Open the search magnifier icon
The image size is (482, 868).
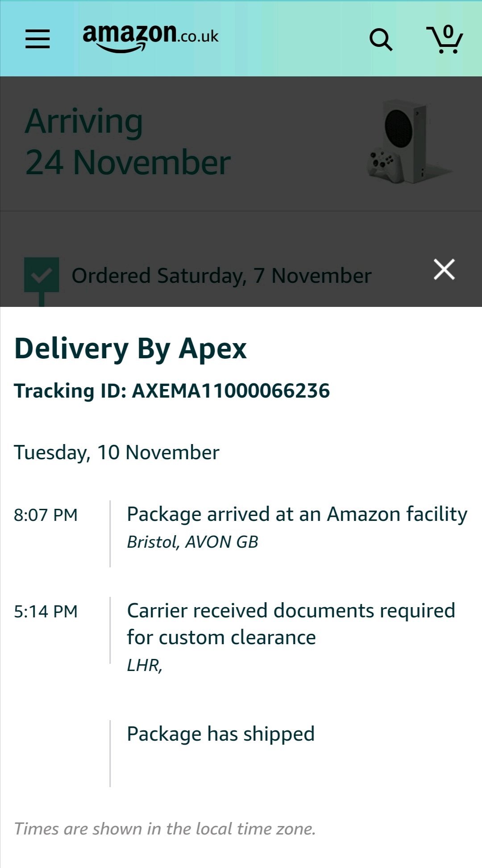(381, 40)
